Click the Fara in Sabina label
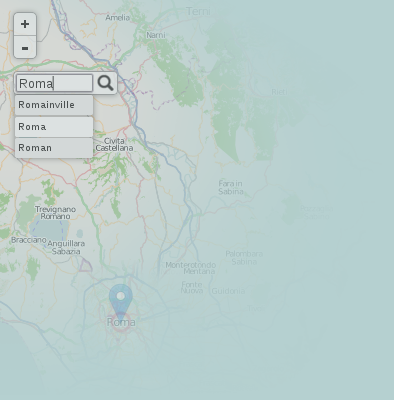The height and width of the screenshot is (400, 394). [x=231, y=187]
